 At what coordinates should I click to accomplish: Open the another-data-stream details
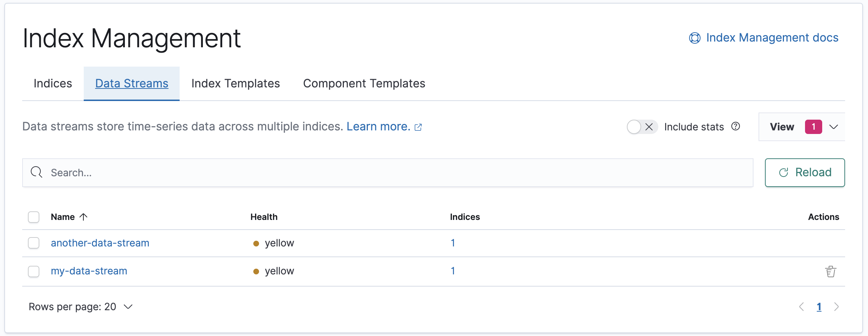100,243
